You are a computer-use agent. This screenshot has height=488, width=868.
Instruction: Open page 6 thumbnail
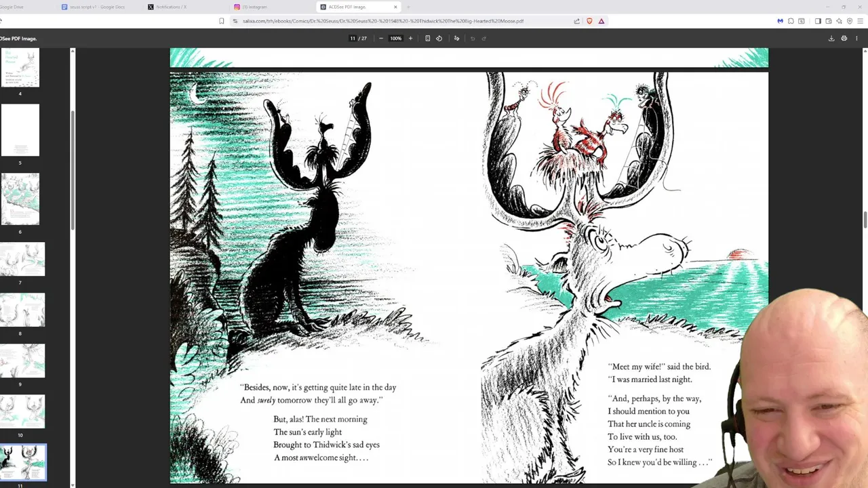click(20, 199)
